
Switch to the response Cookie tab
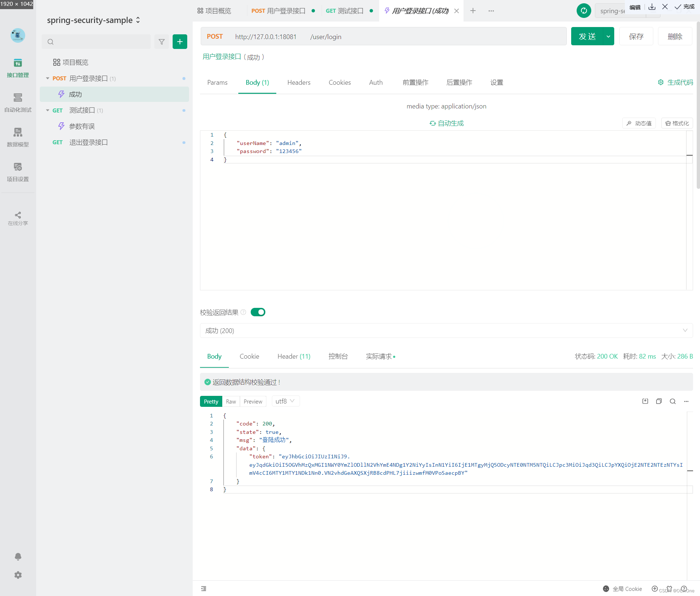tap(249, 356)
